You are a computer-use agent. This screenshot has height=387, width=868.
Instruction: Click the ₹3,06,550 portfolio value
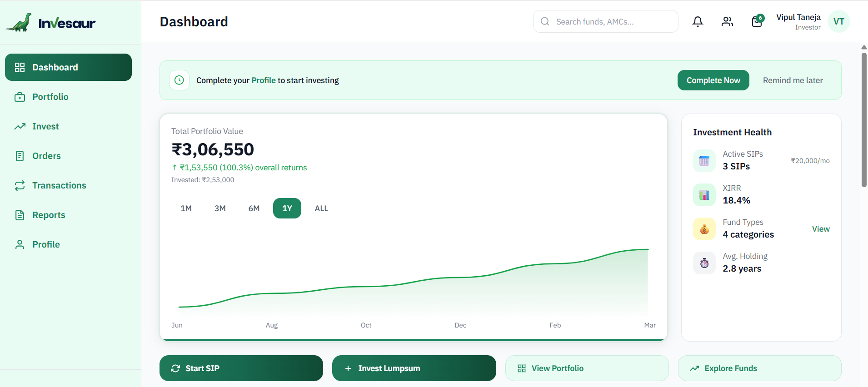213,149
